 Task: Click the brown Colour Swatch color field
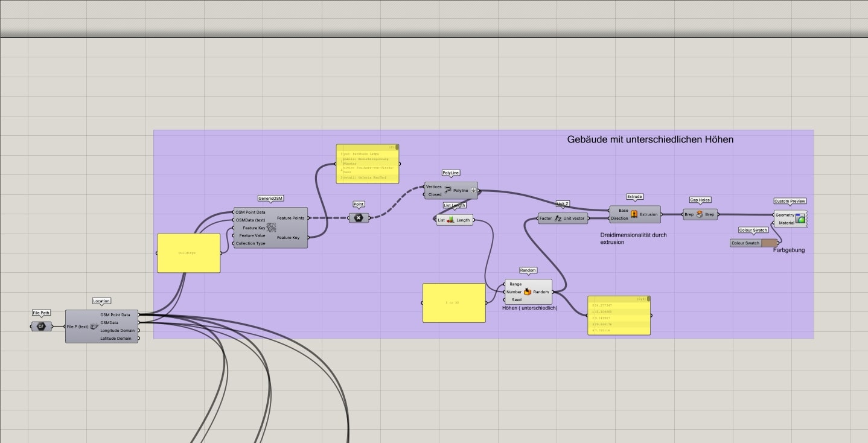pyautogui.click(x=768, y=243)
